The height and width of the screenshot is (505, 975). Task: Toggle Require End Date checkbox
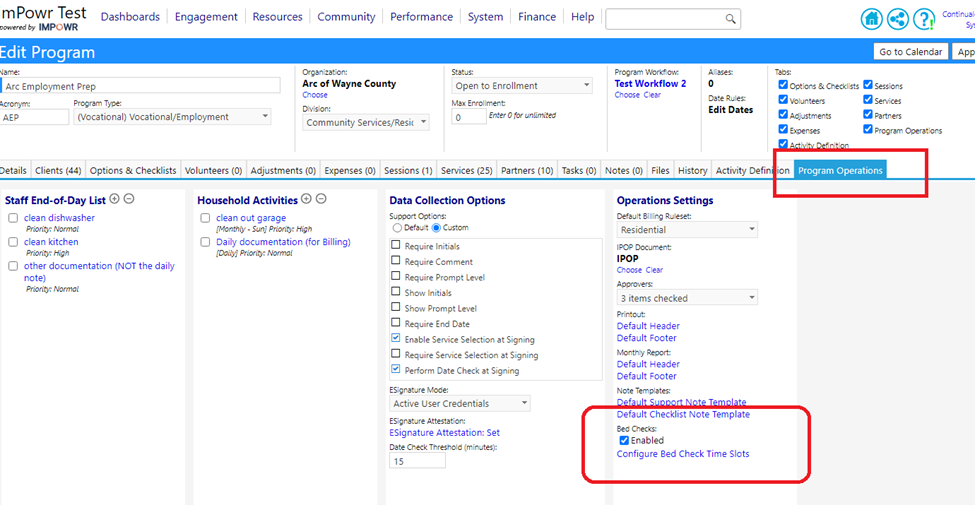point(395,323)
